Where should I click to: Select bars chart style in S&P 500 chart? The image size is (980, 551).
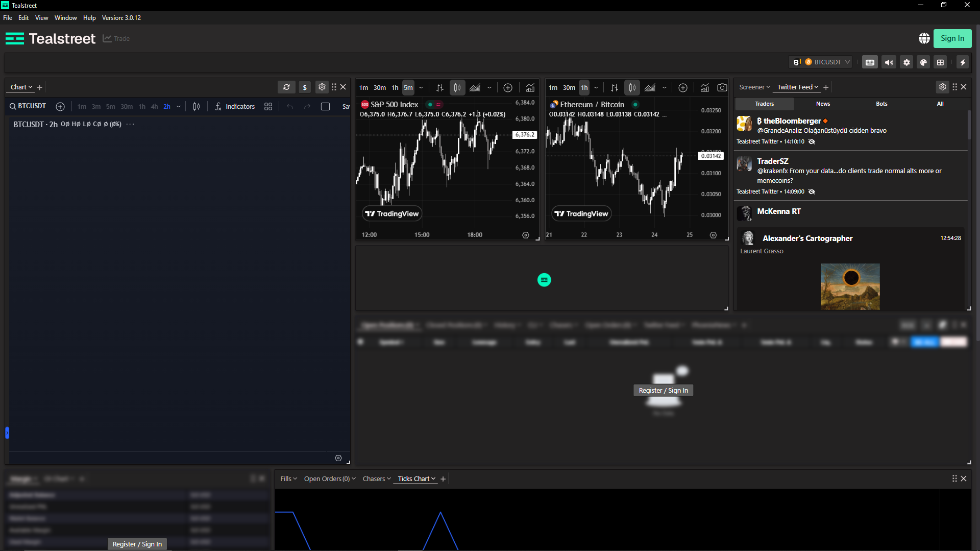[440, 88]
